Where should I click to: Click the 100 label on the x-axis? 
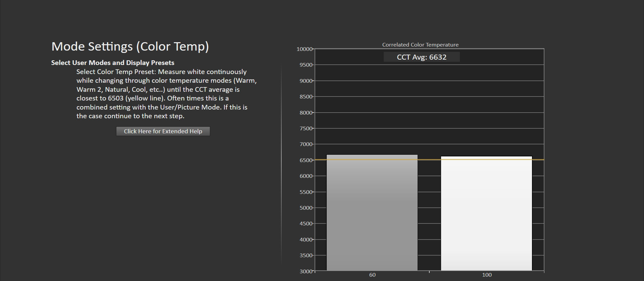pyautogui.click(x=487, y=275)
